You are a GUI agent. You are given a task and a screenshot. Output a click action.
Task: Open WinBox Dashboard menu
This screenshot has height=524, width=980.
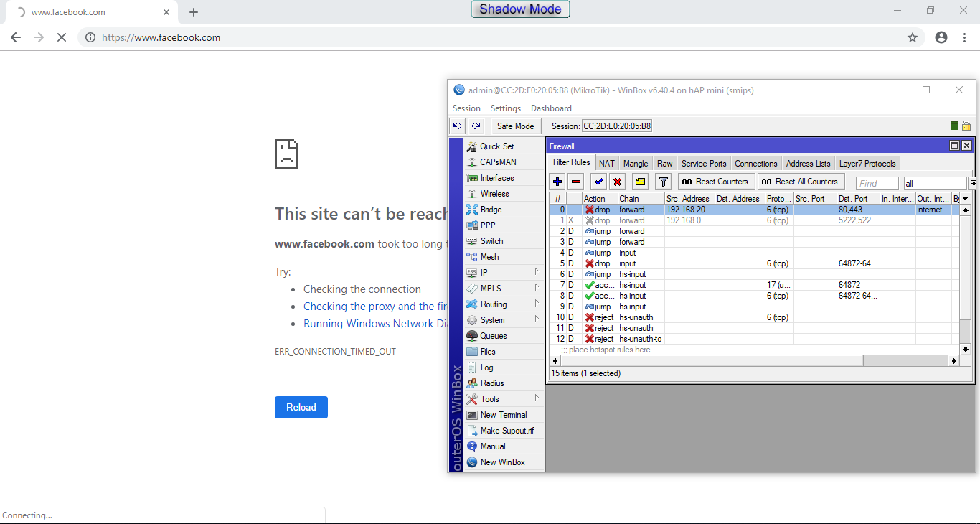(551, 108)
